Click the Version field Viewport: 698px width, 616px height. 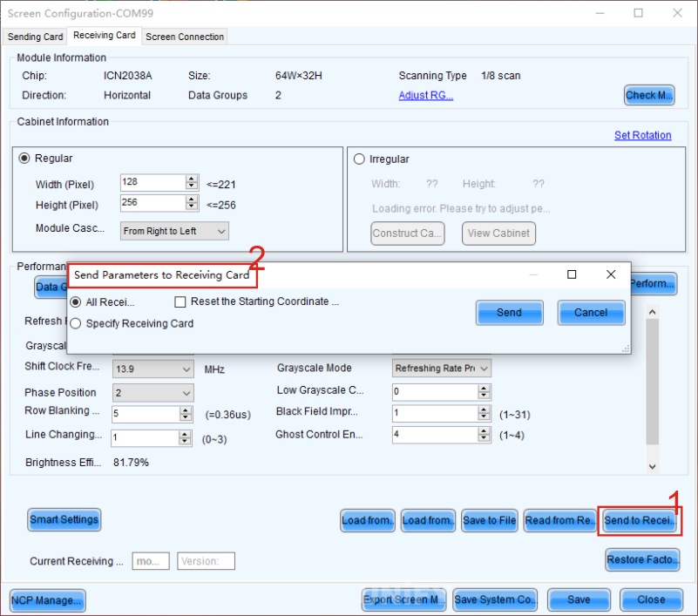[206, 561]
